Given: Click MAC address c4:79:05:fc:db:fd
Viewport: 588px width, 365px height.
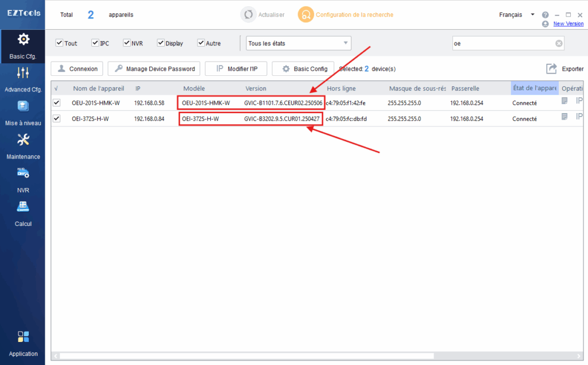Looking at the screenshot, I should pyautogui.click(x=346, y=118).
